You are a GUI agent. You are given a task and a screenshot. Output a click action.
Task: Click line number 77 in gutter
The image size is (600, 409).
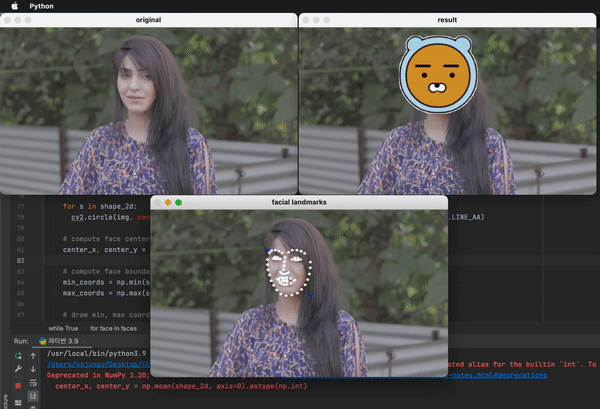click(20, 206)
